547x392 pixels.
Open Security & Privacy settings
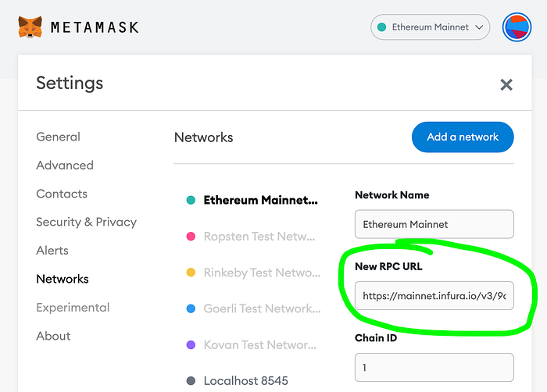(x=87, y=222)
